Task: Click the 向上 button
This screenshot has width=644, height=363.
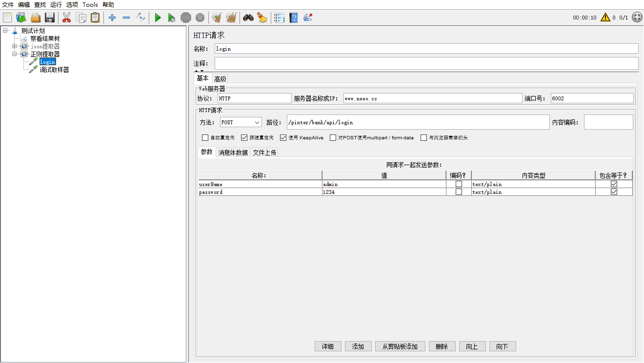Action: (472, 346)
